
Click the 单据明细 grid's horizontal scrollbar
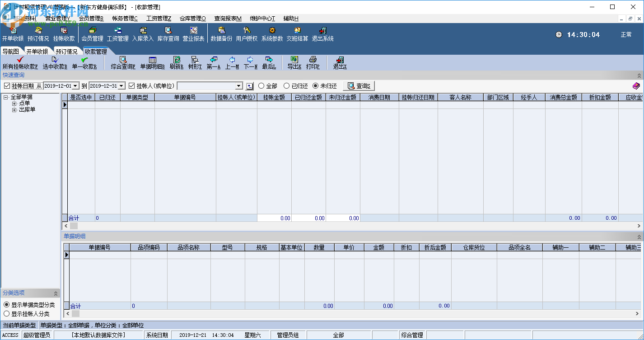click(353, 313)
